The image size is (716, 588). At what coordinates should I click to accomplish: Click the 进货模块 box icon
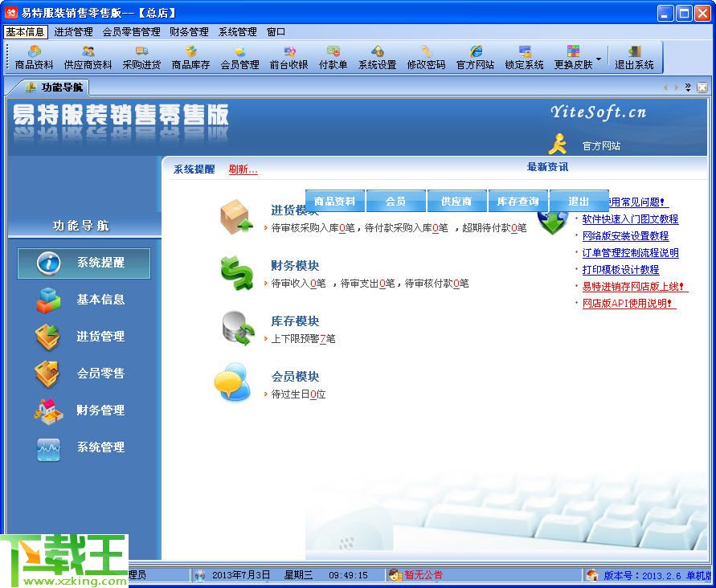click(x=236, y=218)
